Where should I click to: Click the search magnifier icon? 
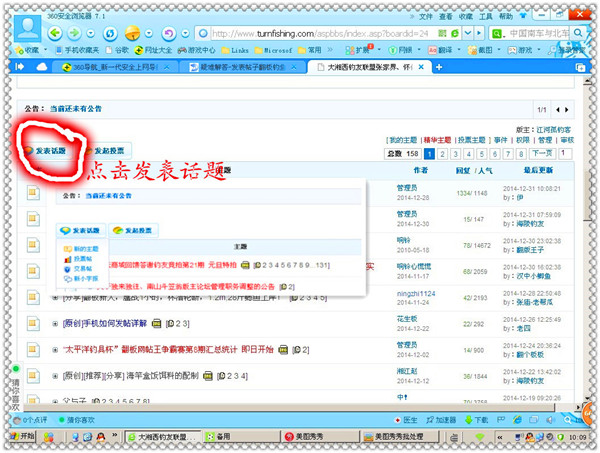coord(578,33)
